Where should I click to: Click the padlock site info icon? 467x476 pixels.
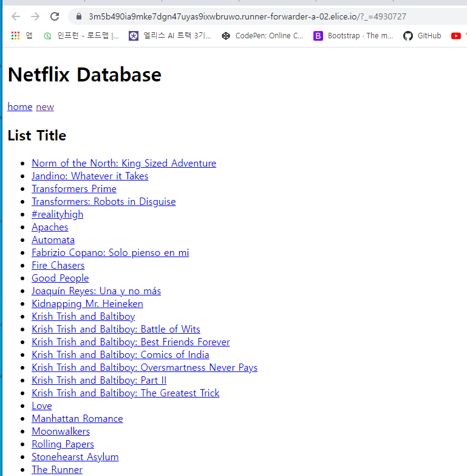(79, 16)
